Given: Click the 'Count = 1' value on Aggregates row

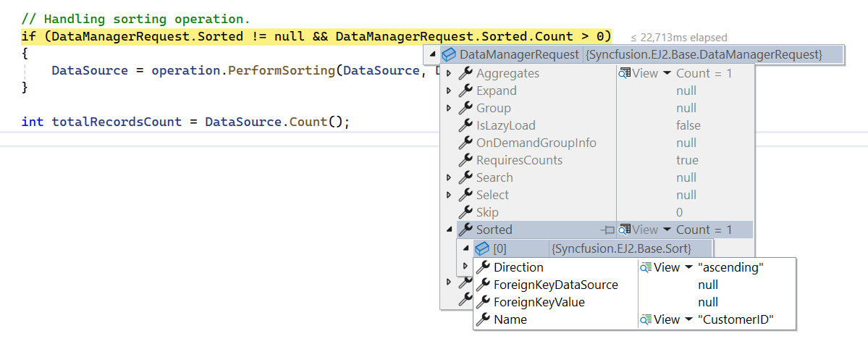Looking at the screenshot, I should click(704, 73).
